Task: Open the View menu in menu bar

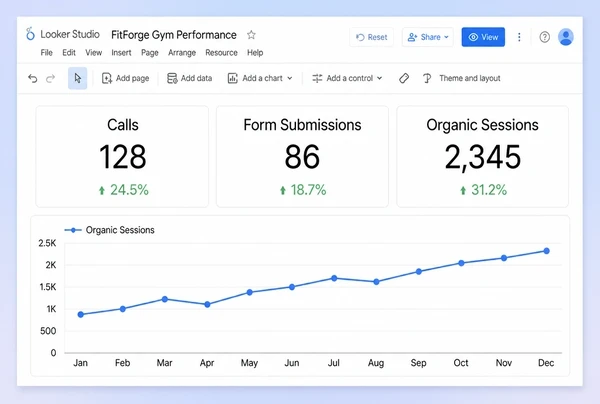Action: tap(93, 53)
